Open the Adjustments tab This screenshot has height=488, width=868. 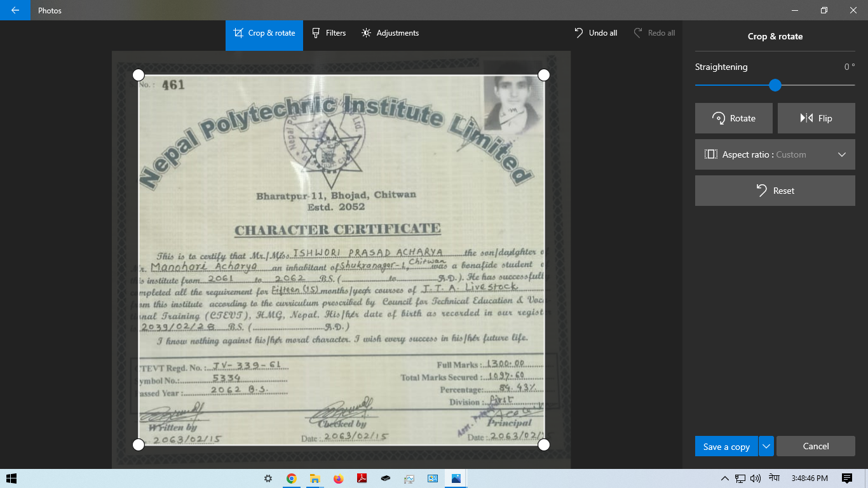click(390, 33)
